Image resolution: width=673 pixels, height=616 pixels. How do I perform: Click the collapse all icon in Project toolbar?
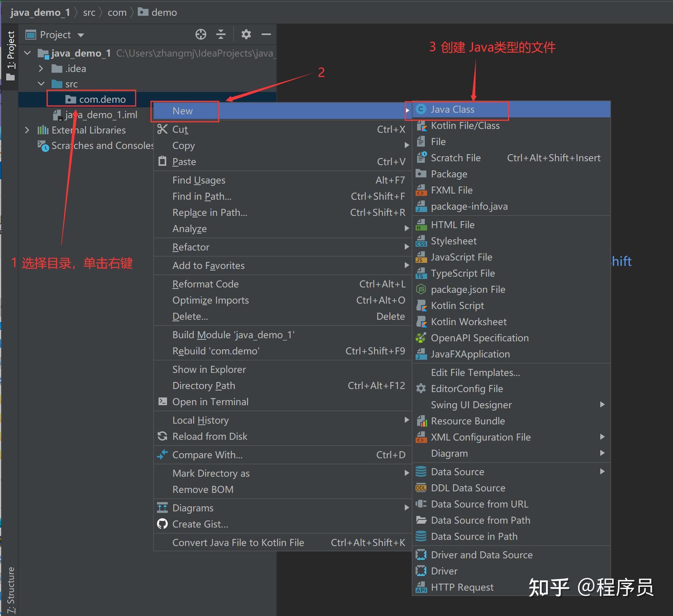point(221,35)
